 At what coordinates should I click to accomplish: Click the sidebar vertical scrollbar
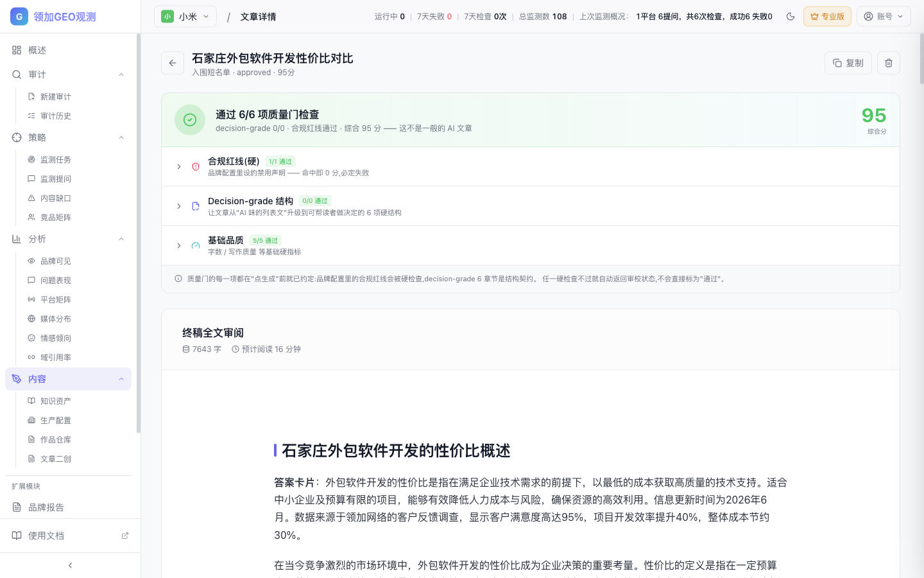[138, 233]
